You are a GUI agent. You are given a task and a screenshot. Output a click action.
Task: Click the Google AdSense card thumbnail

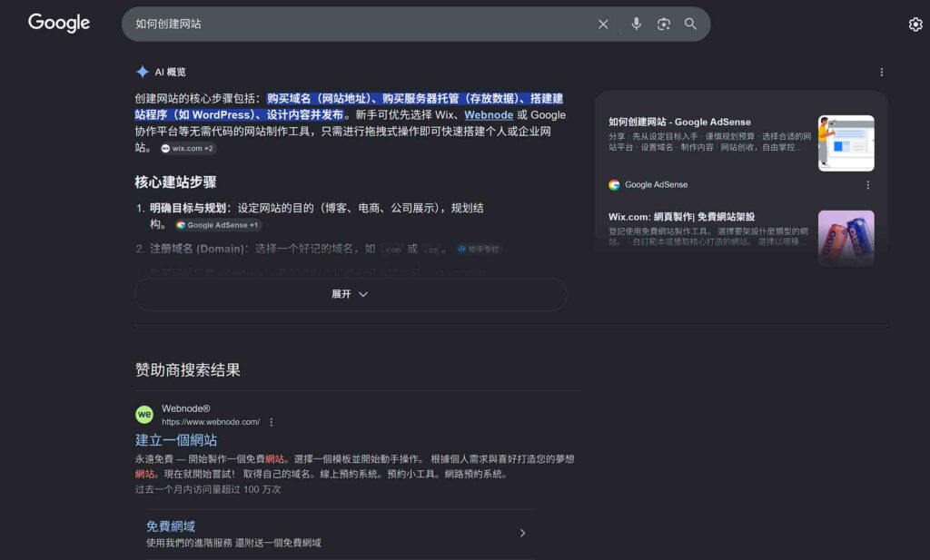pos(846,142)
